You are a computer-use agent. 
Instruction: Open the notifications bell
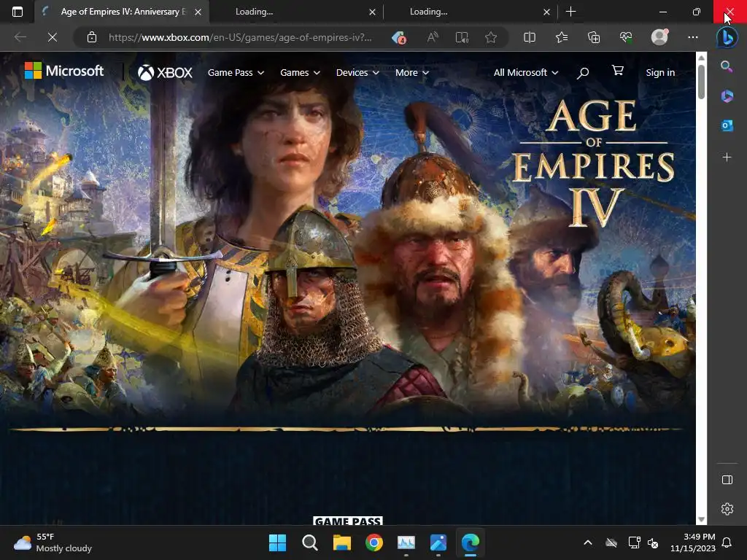pos(727,542)
